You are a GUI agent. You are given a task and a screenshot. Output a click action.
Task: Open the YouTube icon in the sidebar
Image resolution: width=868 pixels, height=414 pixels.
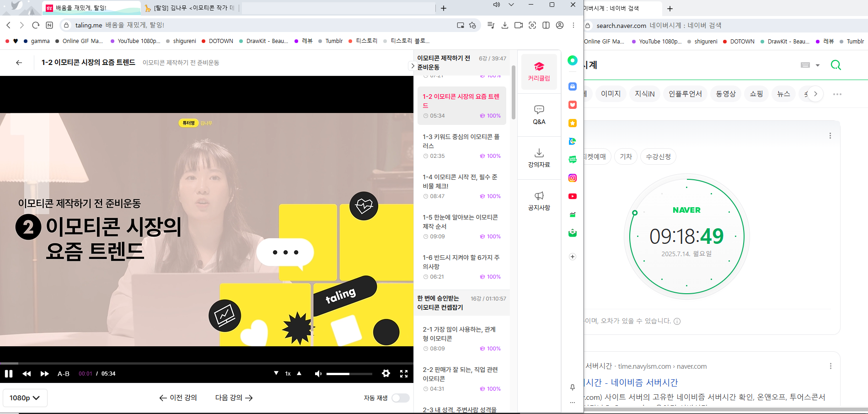tap(573, 196)
